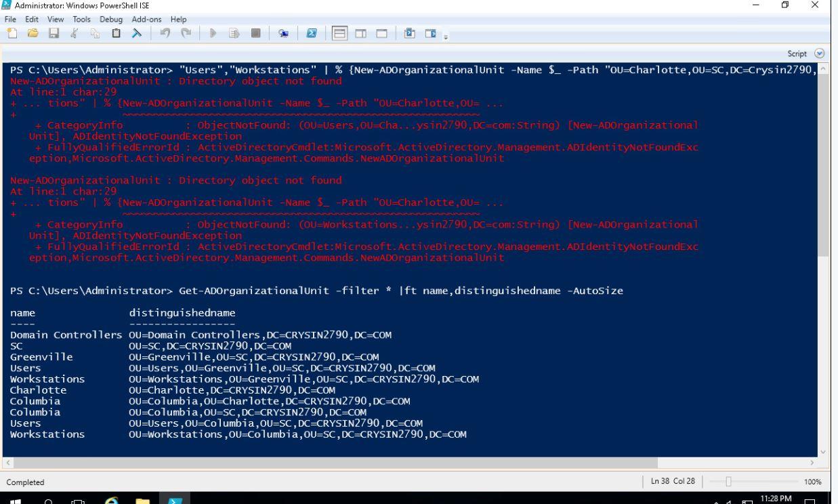Click the Completed status text

[x=25, y=483]
